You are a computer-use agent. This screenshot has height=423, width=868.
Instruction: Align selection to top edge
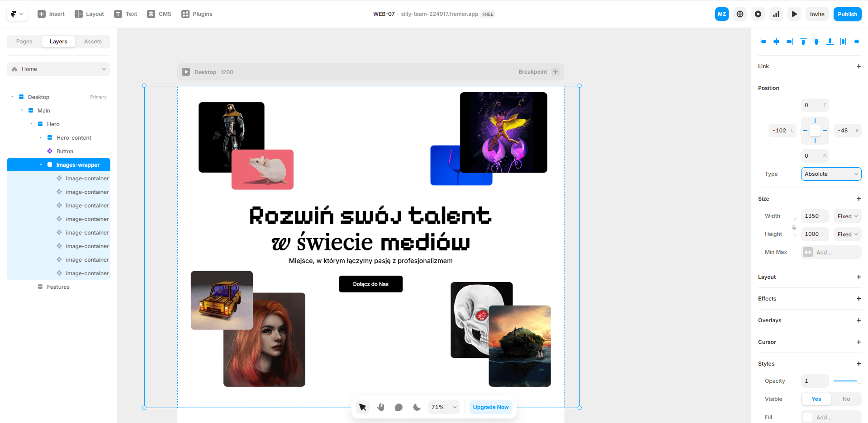click(803, 42)
